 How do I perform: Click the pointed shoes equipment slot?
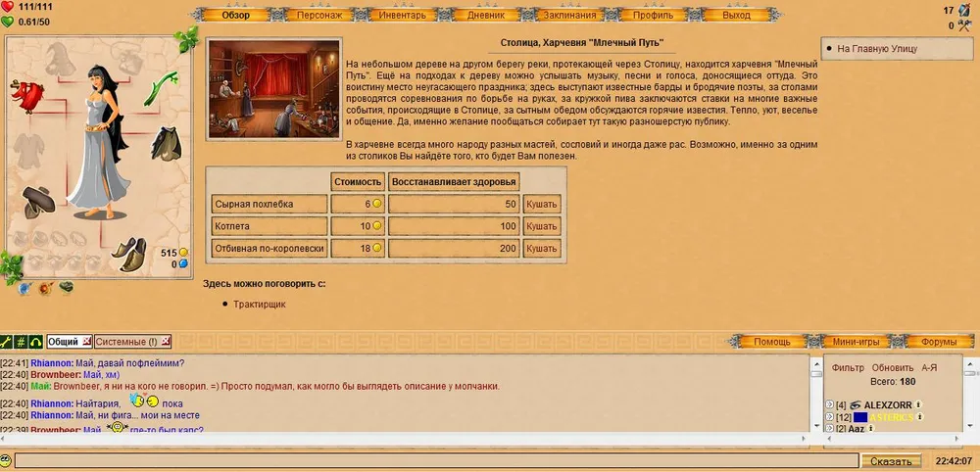click(x=129, y=254)
